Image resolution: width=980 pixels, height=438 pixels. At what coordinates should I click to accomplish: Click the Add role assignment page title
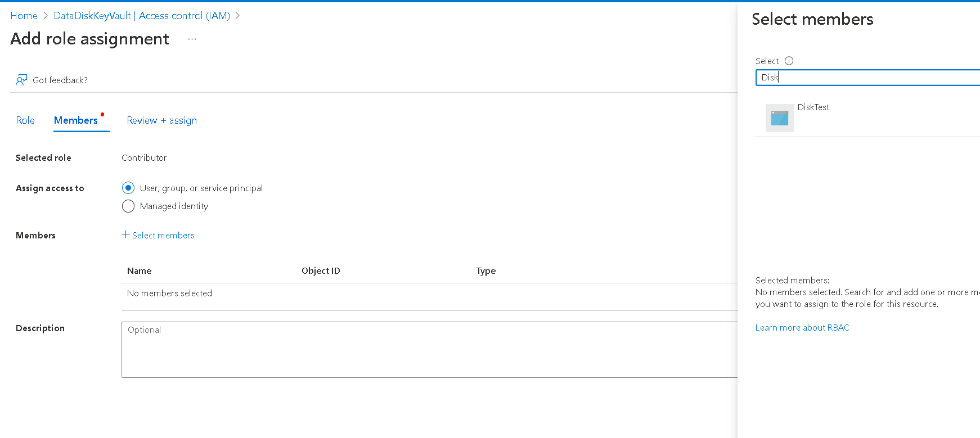[90, 39]
